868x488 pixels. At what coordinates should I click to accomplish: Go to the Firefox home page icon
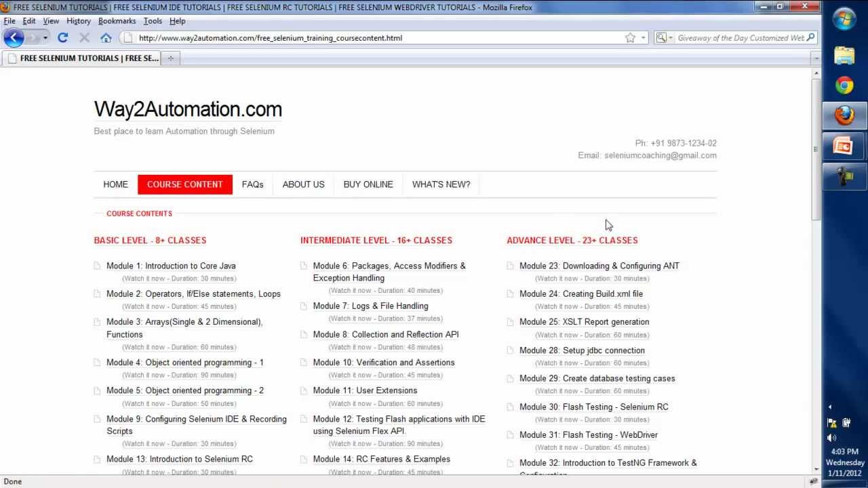click(x=106, y=38)
